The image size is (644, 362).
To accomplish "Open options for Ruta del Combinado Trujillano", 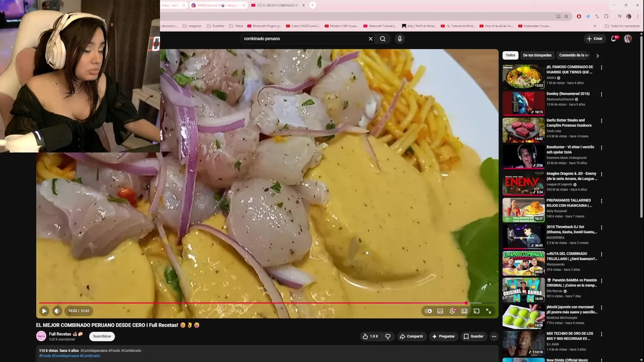I will click(x=601, y=254).
